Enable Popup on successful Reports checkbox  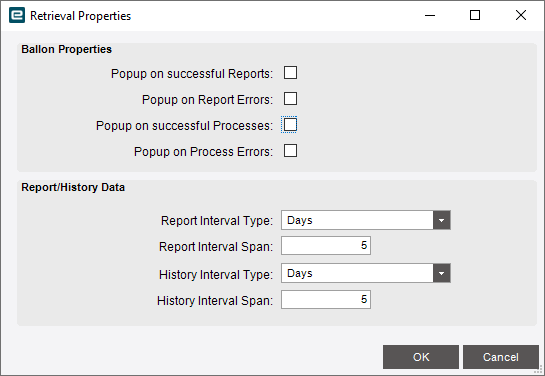tap(290, 73)
